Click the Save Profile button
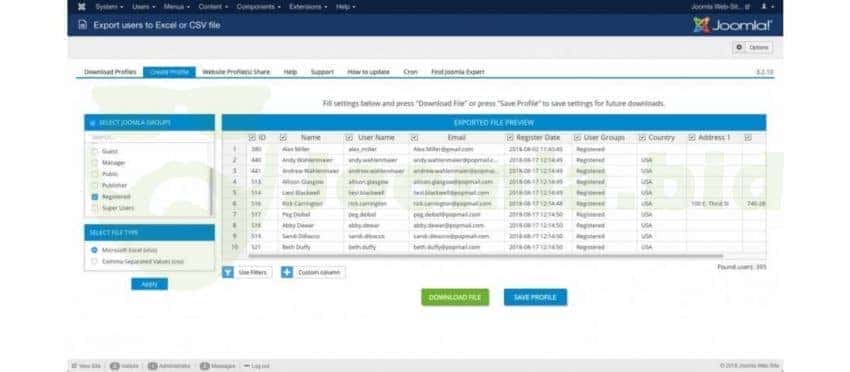This screenshot has height=372, width=850. point(535,297)
